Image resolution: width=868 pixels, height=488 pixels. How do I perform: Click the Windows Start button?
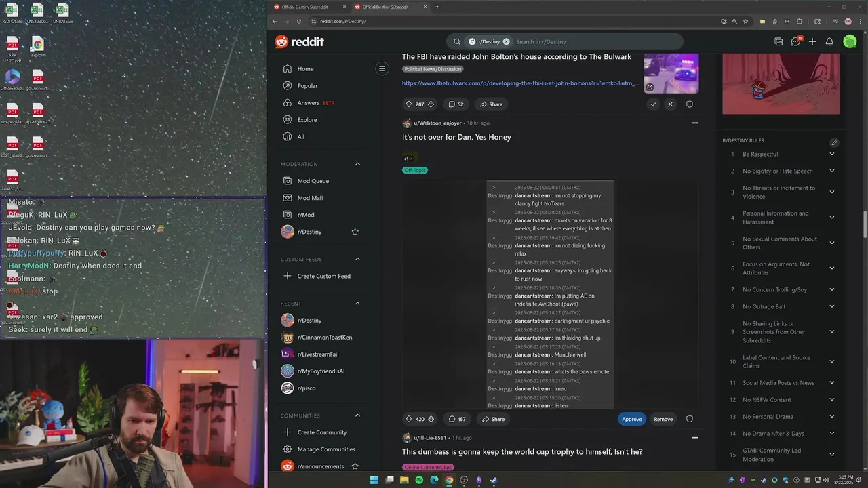click(x=374, y=480)
